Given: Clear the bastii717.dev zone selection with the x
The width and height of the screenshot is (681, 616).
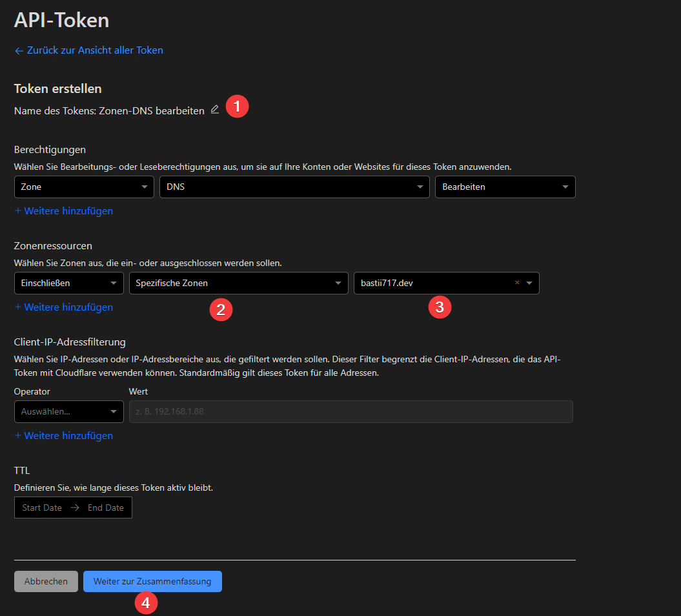Looking at the screenshot, I should click(x=516, y=283).
